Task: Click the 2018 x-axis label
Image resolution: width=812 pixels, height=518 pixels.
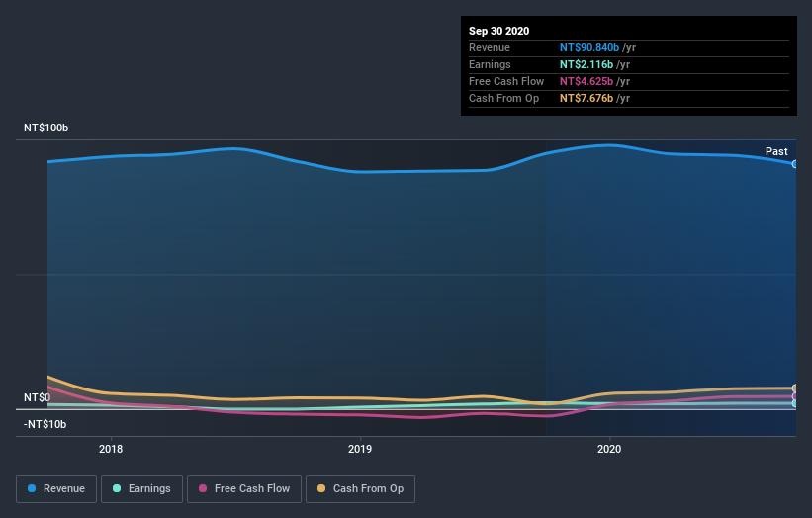Action: (111, 449)
